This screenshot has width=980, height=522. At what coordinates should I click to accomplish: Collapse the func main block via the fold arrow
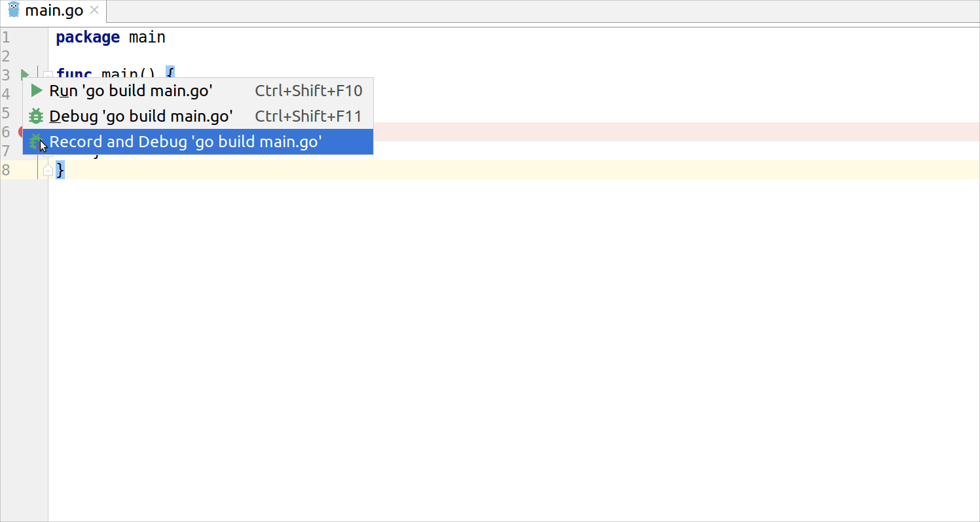coord(48,74)
